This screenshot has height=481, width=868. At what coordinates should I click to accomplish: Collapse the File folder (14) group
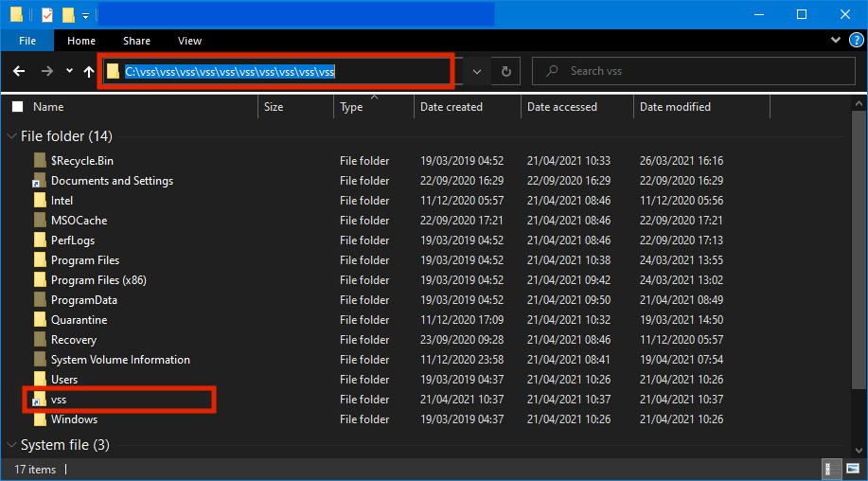(x=11, y=136)
